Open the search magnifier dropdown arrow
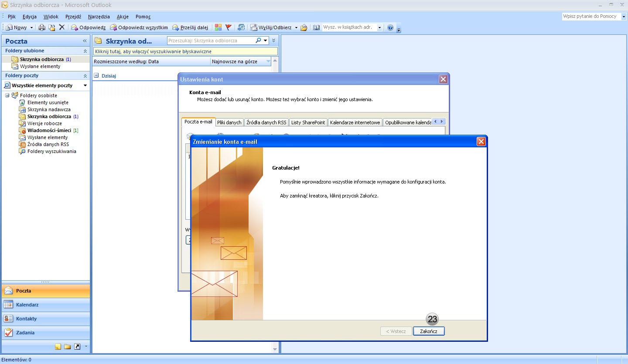Image resolution: width=628 pixels, height=364 pixels. 266,41
